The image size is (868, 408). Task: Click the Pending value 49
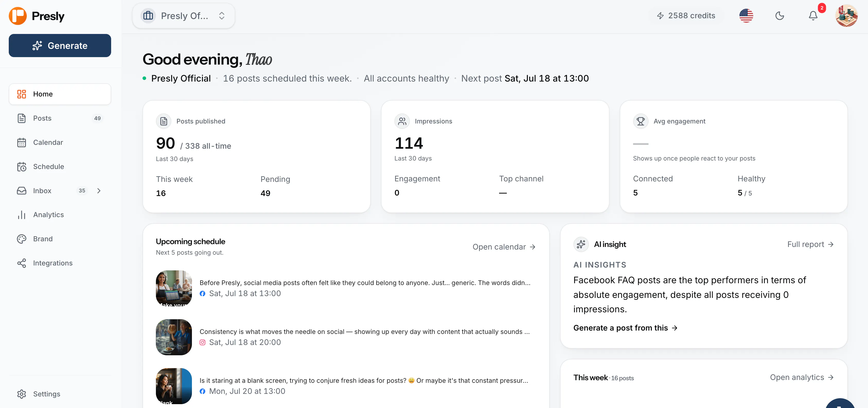[265, 193]
